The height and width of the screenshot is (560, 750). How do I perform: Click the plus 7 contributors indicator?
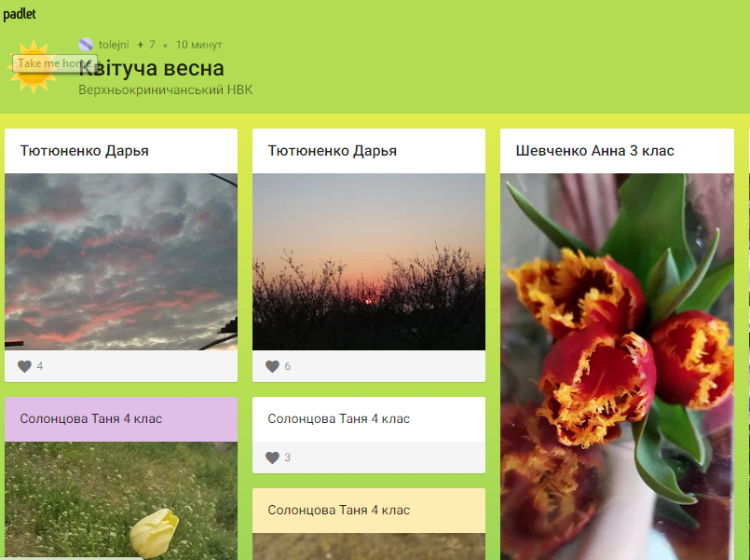pyautogui.click(x=146, y=45)
